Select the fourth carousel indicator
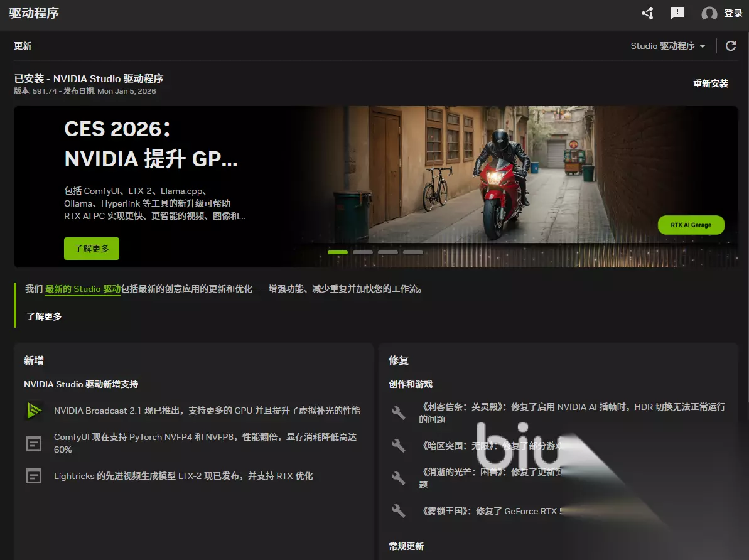749x560 pixels. [x=412, y=252]
